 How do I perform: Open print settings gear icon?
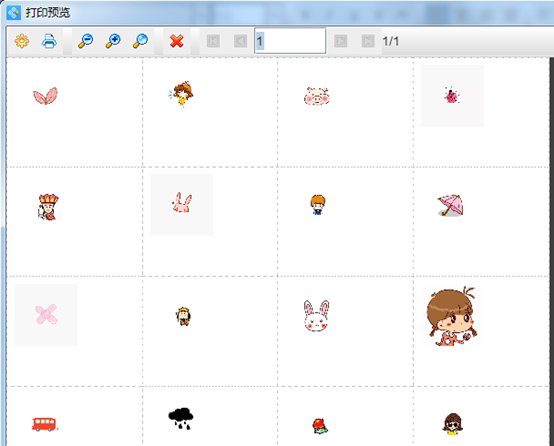(x=22, y=41)
